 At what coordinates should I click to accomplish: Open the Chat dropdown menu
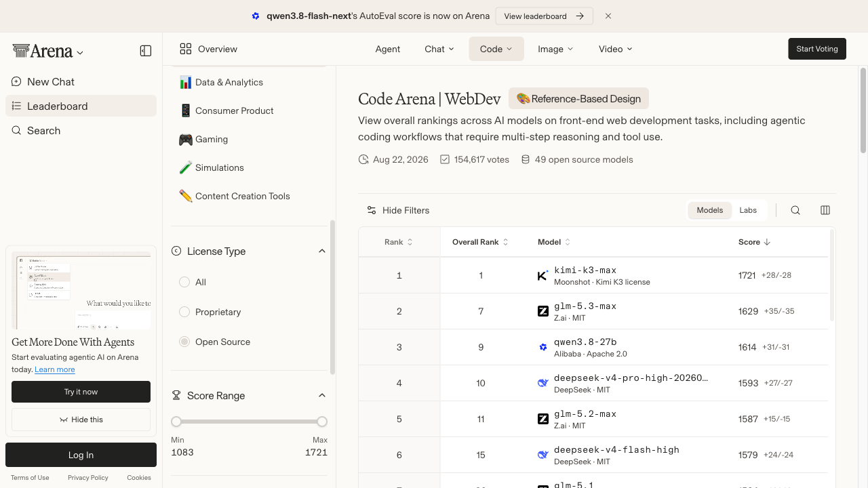tap(439, 49)
